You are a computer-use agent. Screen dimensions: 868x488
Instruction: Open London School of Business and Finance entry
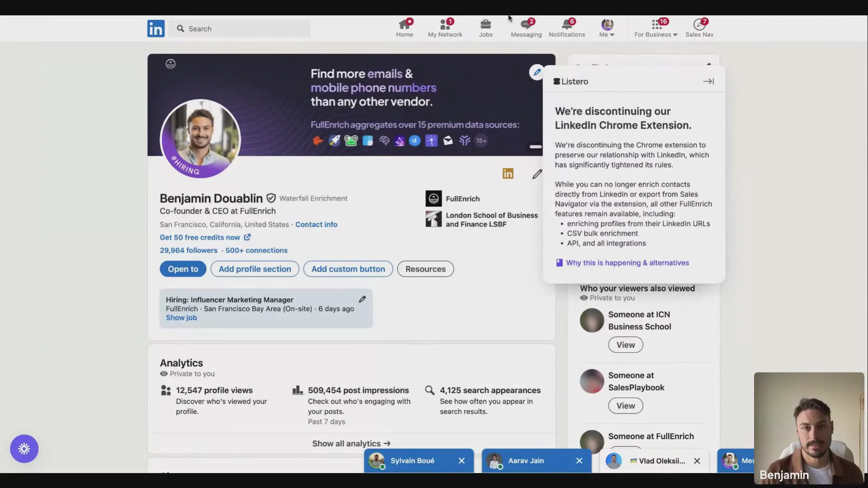point(482,220)
